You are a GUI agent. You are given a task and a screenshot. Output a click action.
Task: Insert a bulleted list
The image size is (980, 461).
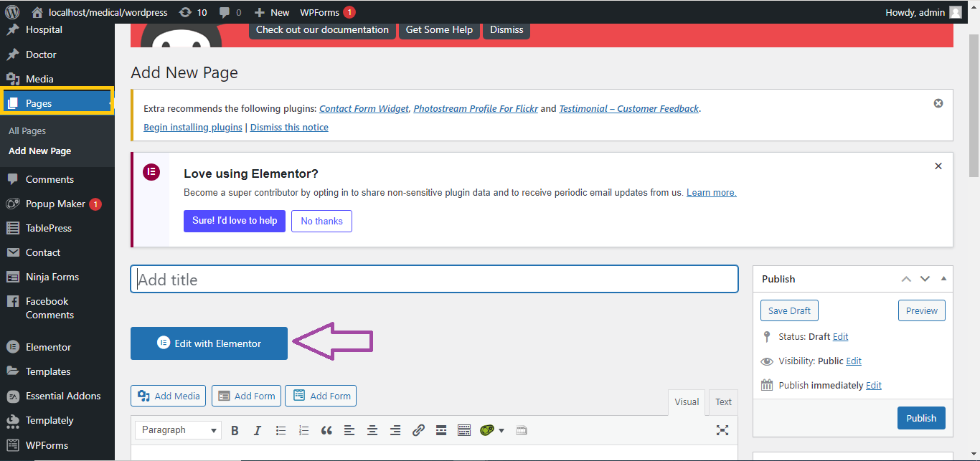click(x=281, y=430)
